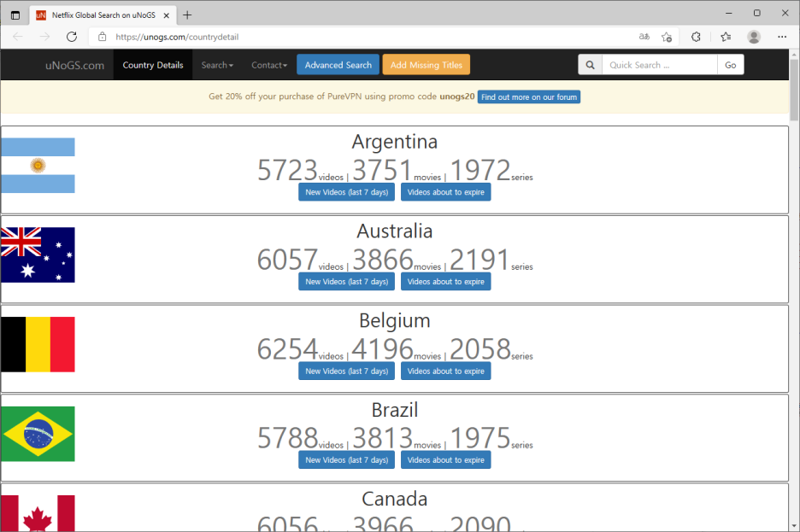Click the magnifier icon beside Quick Search
The image size is (800, 532).
(x=591, y=65)
